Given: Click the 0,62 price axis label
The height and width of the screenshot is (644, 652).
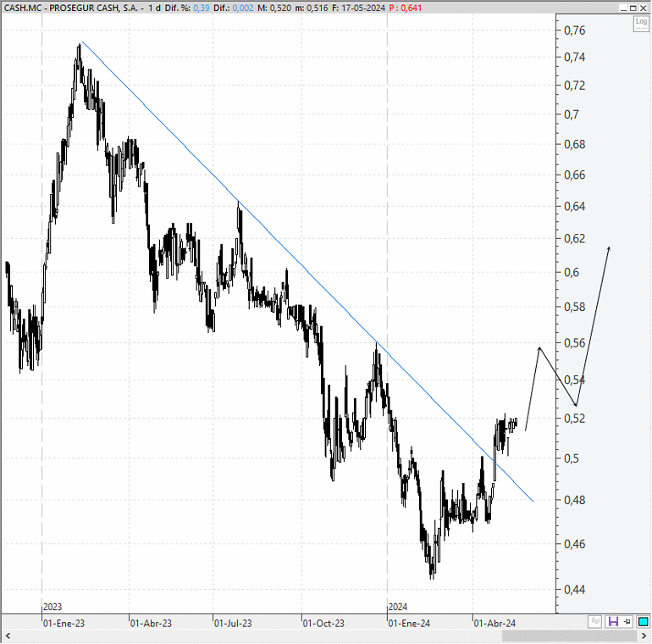Looking at the screenshot, I should click(x=575, y=238).
